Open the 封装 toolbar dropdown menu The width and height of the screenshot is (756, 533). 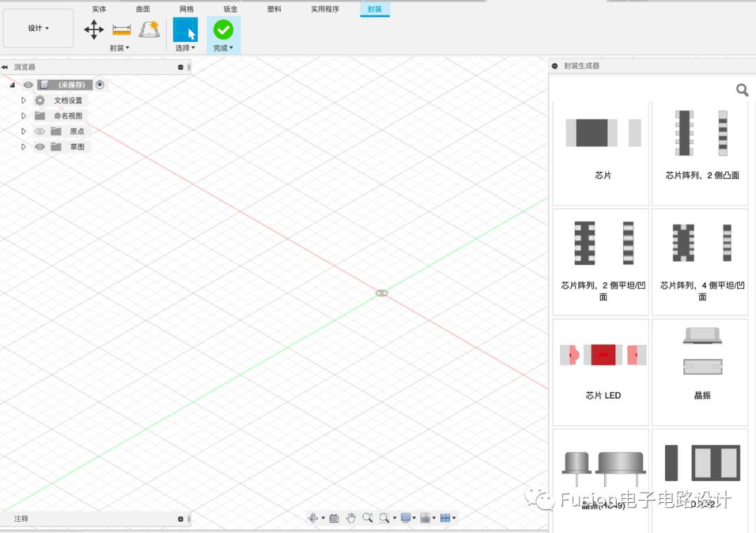click(x=120, y=48)
